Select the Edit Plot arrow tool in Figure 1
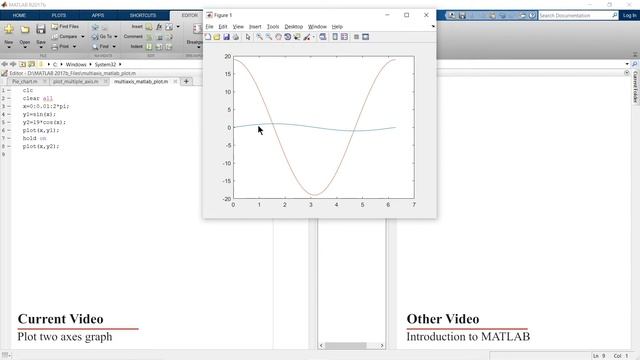Screen dimensions: 640x360 pyautogui.click(x=248, y=37)
